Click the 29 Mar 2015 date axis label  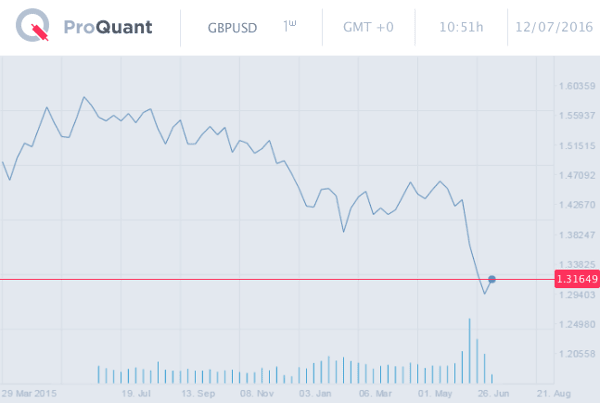coord(28,393)
